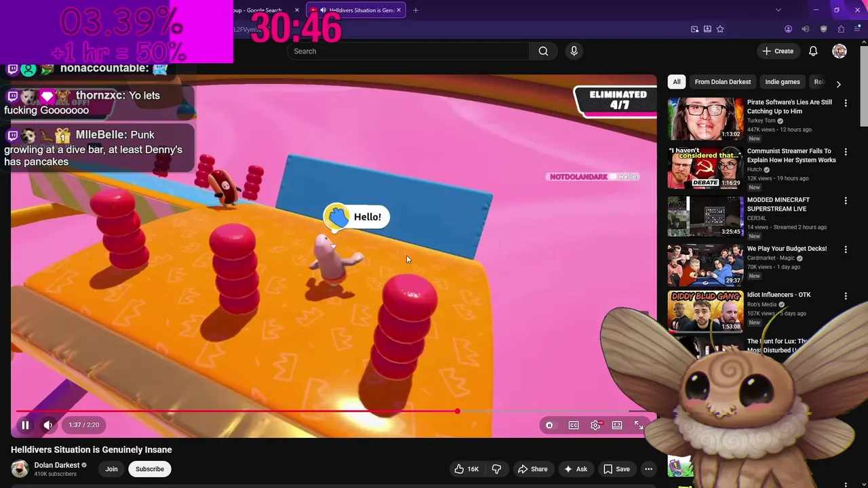This screenshot has height=488, width=868.
Task: Open the Create menu
Action: pyautogui.click(x=777, y=51)
